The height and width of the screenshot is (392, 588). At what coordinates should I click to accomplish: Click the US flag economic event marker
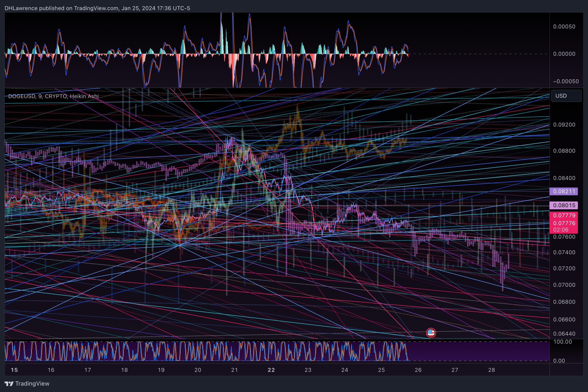click(431, 333)
